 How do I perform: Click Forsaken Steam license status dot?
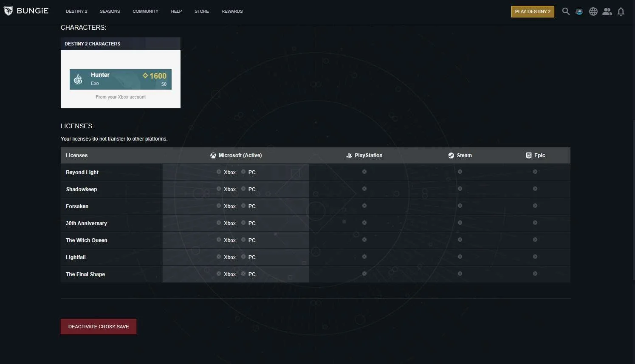(x=460, y=206)
